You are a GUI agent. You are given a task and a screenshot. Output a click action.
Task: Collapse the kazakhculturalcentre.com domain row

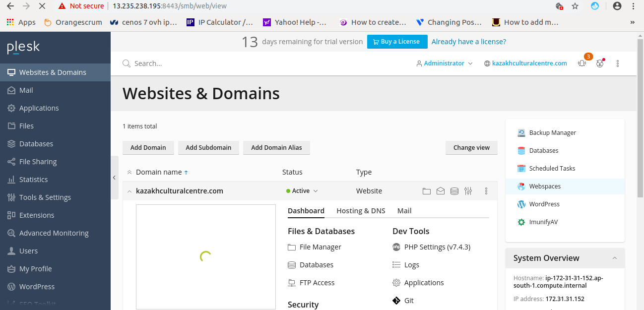[x=129, y=190]
